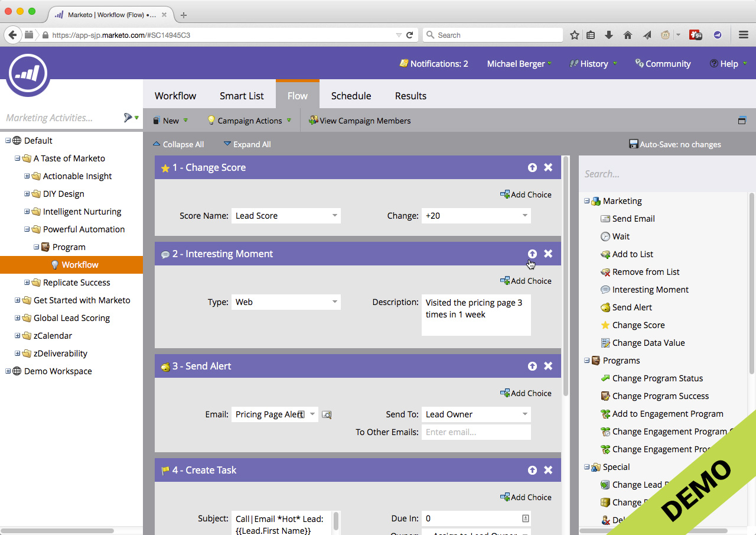The width and height of the screenshot is (756, 535).
Task: Move Interesting Moment step up with arrow
Action: (532, 254)
